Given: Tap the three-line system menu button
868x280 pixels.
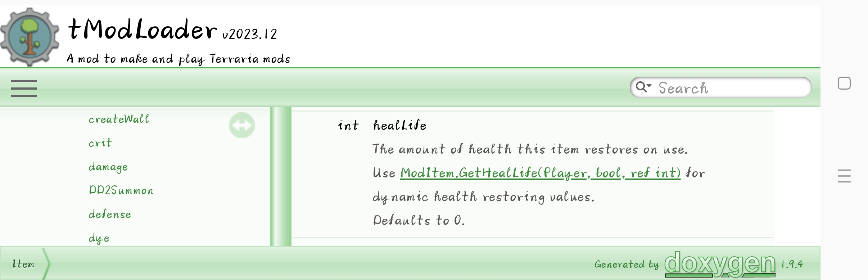Looking at the screenshot, I should (x=844, y=176).
